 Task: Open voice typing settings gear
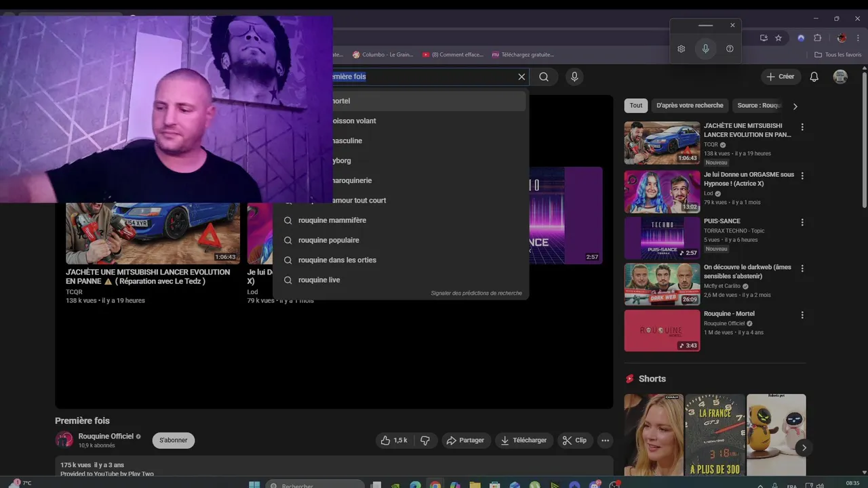pos(682,49)
